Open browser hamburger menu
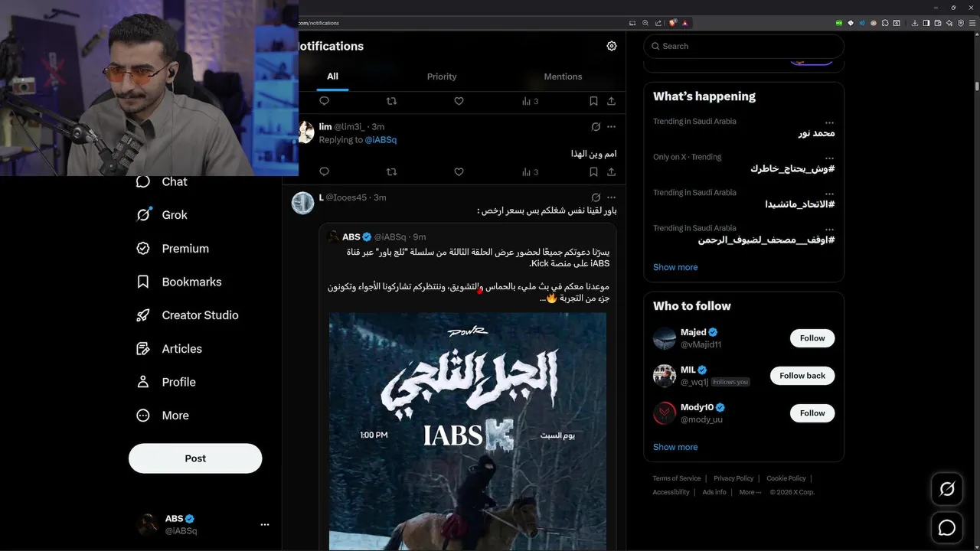Screen dimensions: 980x551 point(972,23)
